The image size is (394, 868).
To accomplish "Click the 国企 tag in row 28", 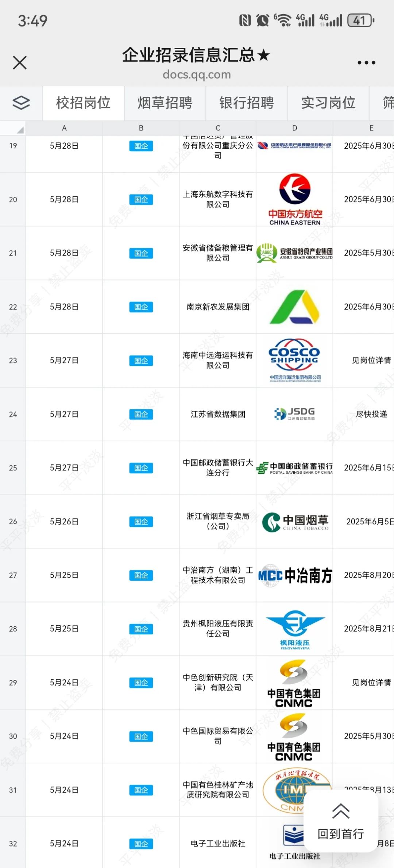I will point(141,629).
